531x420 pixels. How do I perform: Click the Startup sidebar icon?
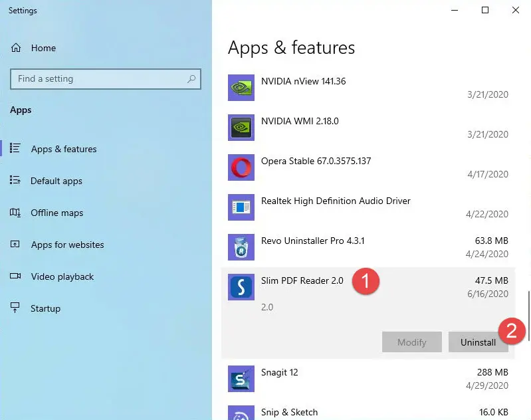pyautogui.click(x=15, y=308)
